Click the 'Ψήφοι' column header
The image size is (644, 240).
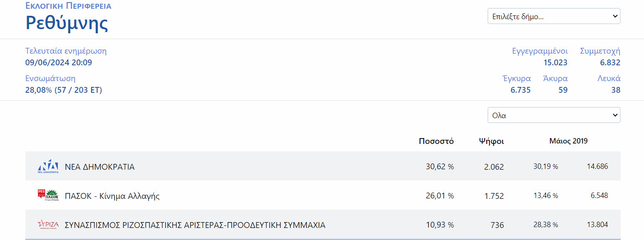491,141
